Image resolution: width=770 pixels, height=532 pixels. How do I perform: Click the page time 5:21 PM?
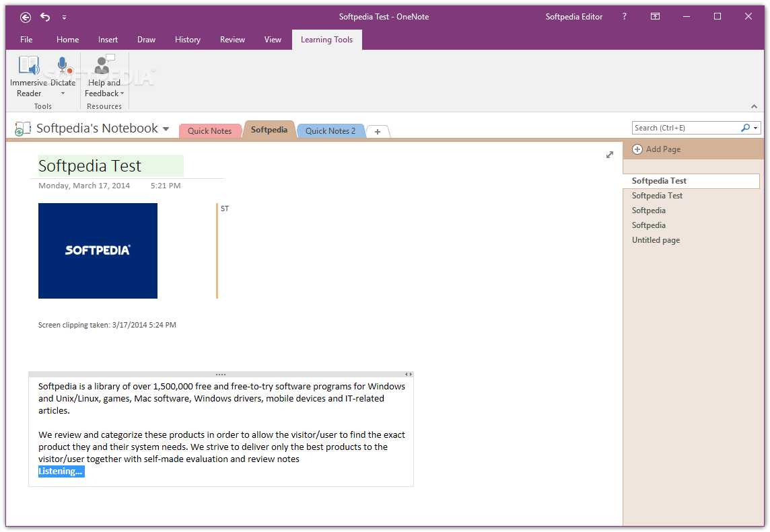[x=166, y=186]
